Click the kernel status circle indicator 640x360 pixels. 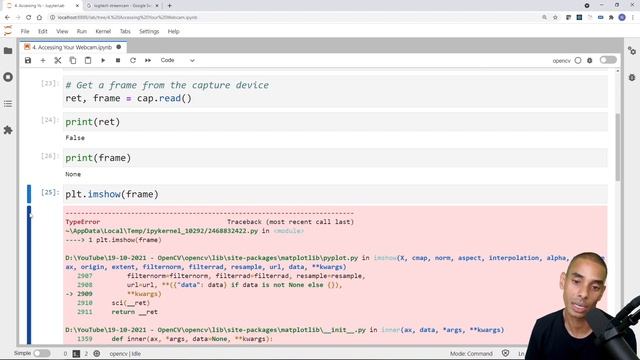coord(578,60)
